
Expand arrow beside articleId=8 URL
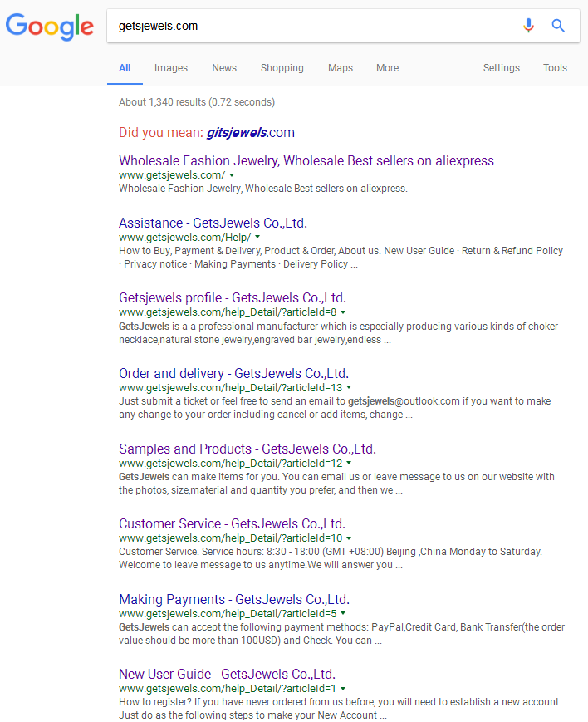tap(344, 312)
